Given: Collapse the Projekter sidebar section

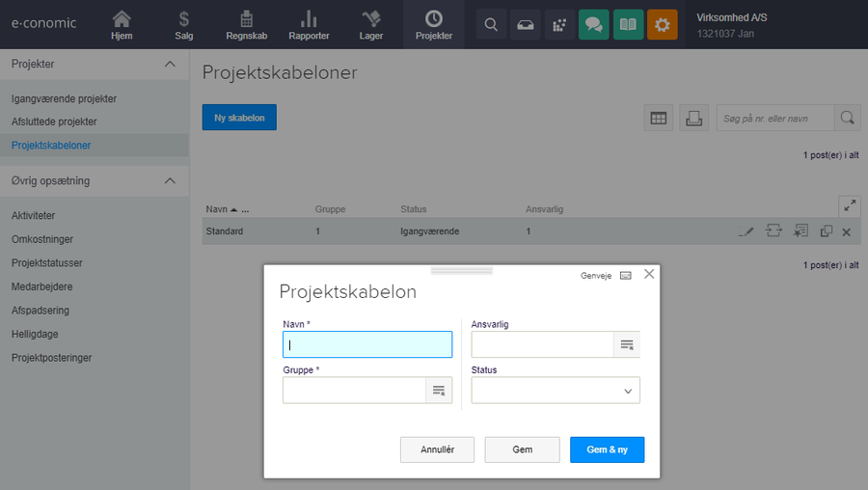Looking at the screenshot, I should [x=170, y=64].
